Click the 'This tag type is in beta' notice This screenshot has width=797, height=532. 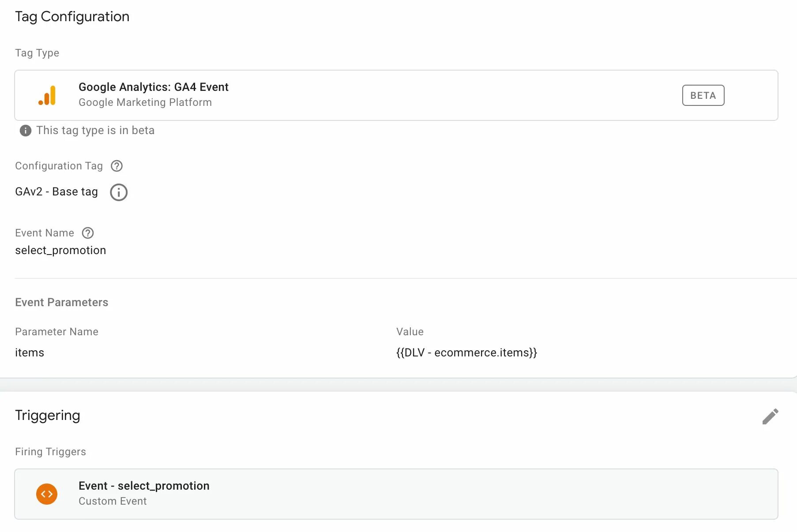(x=95, y=131)
